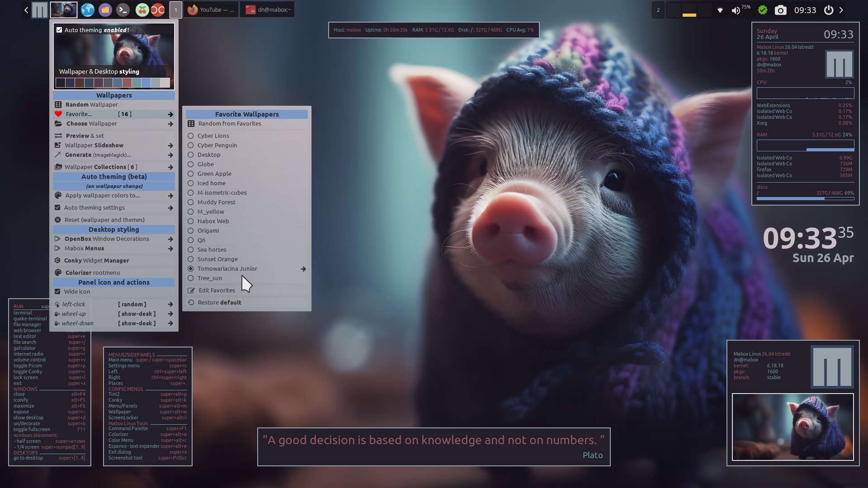Uncheck the Wide icon option
The height and width of the screenshot is (488, 868).
58,291
